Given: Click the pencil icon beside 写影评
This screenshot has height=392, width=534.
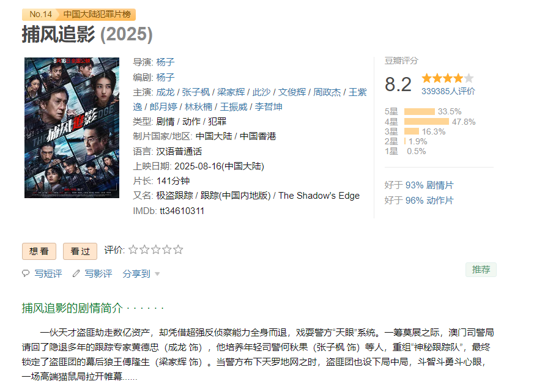Looking at the screenshot, I should [76, 273].
